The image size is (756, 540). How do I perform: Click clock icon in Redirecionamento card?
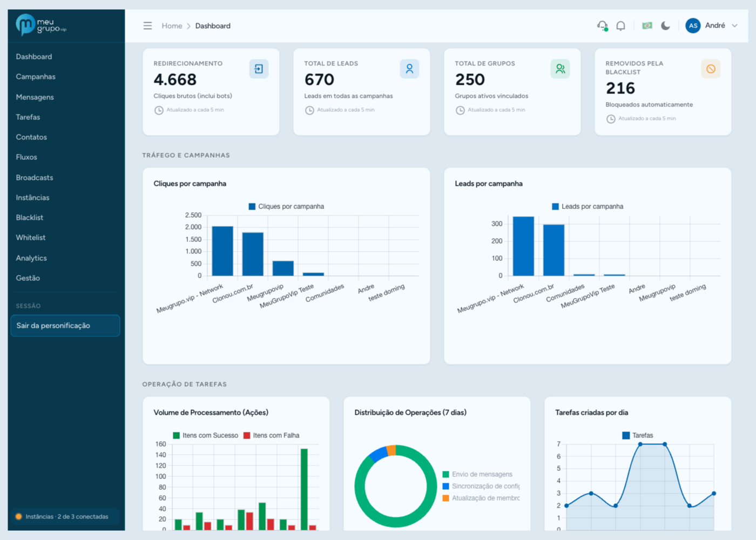pos(159,110)
